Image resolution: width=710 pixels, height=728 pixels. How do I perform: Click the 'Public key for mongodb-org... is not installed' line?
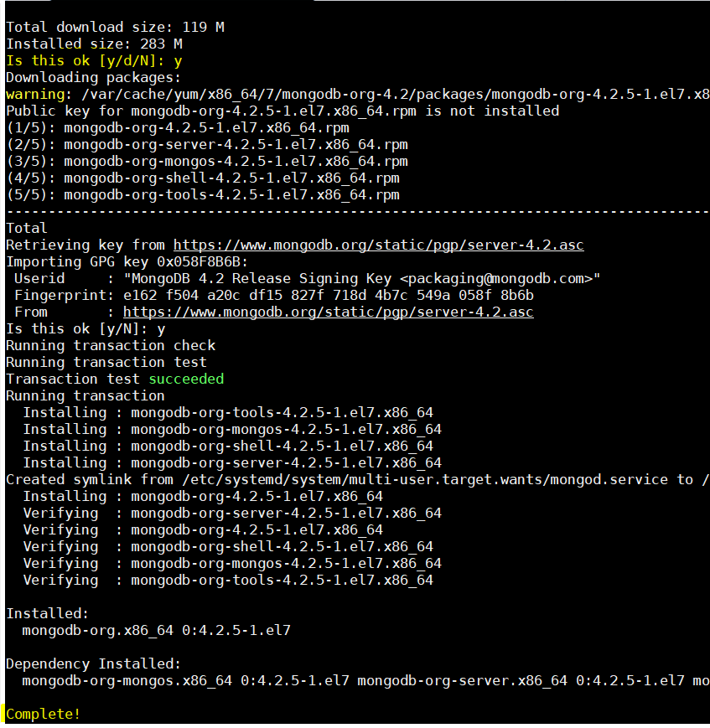pos(282,111)
